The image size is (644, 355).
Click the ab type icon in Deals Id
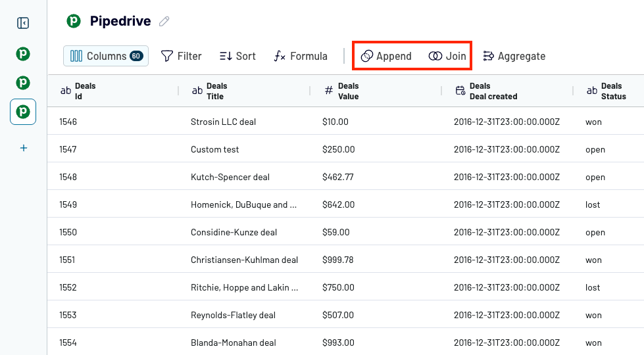[x=66, y=91]
